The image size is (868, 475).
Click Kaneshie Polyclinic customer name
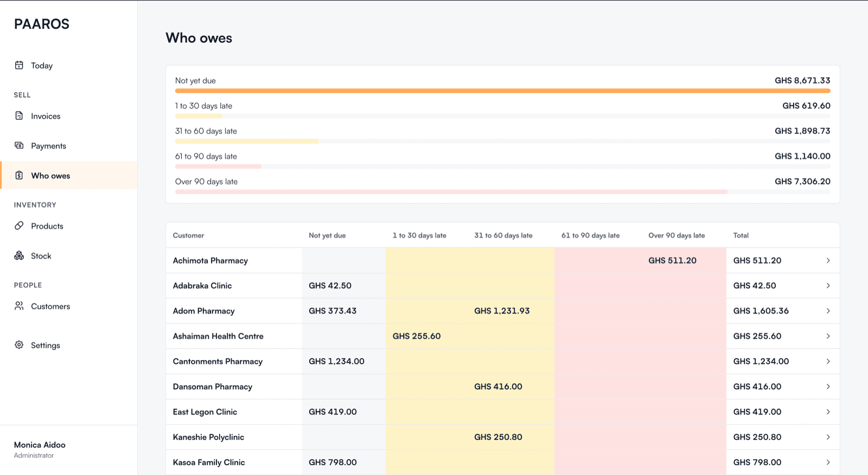(209, 437)
